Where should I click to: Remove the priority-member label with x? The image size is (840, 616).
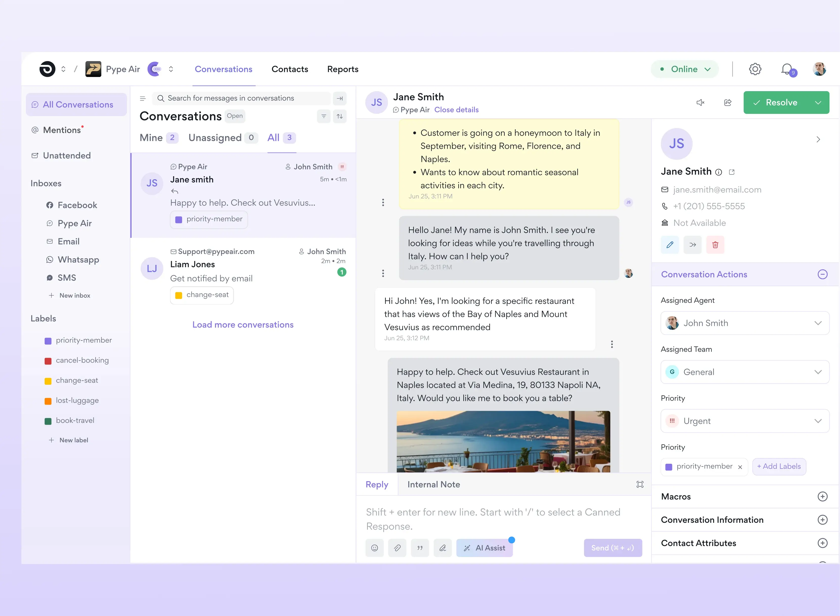(x=740, y=467)
